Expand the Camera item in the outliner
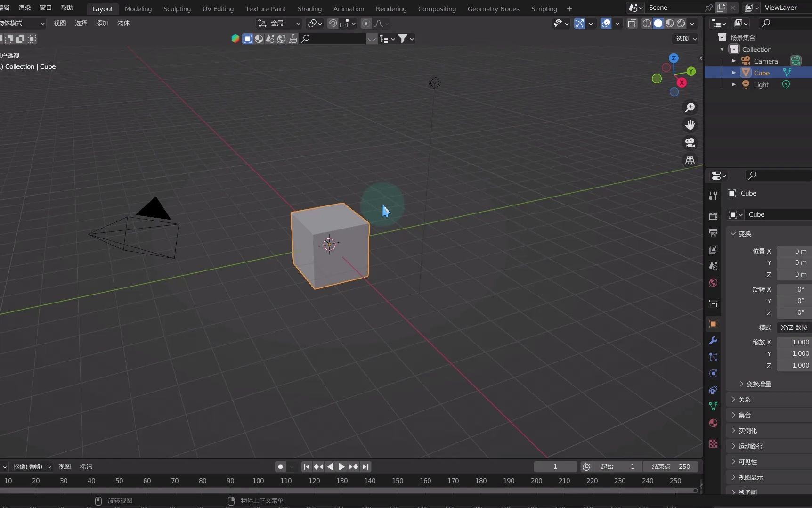Viewport: 812px width, 508px height. [x=733, y=61]
